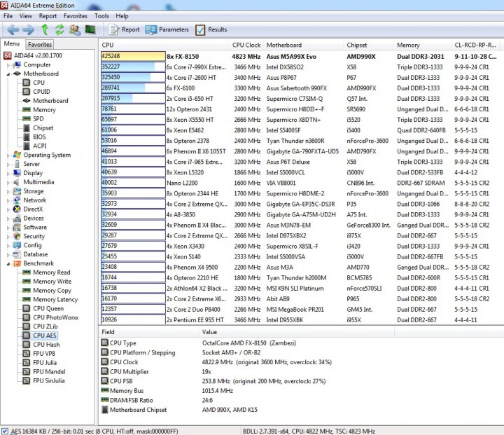Switch to the Favorites tab
This screenshot has width=504, height=435.
39,44
